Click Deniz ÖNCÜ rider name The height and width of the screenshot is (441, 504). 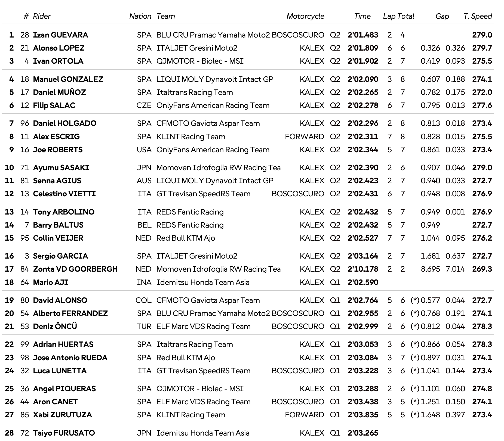tap(55, 326)
